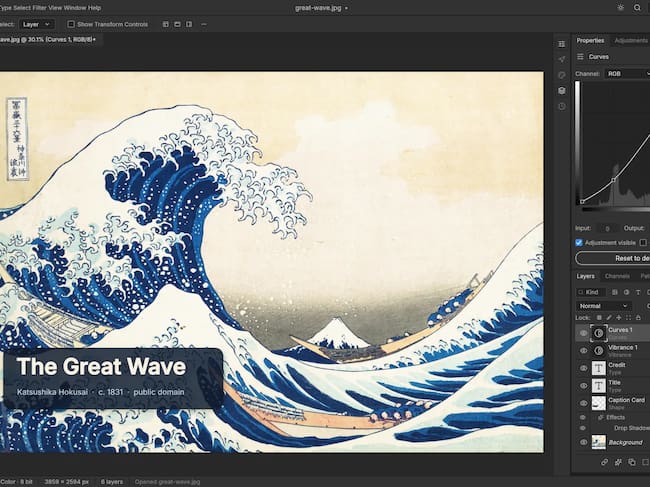Lock artboard nesting icon
This screenshot has width=650, height=487.
pyautogui.click(x=628, y=317)
